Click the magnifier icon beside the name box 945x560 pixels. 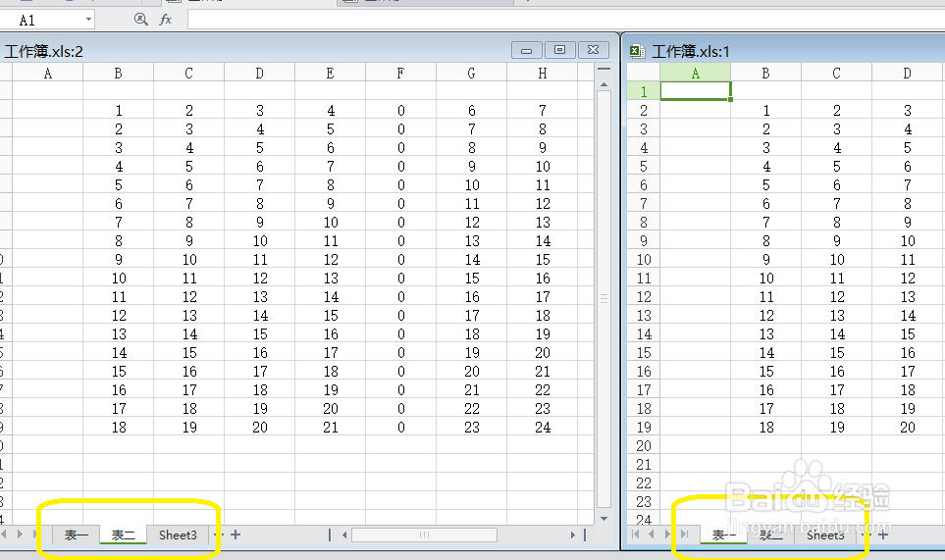[x=140, y=20]
